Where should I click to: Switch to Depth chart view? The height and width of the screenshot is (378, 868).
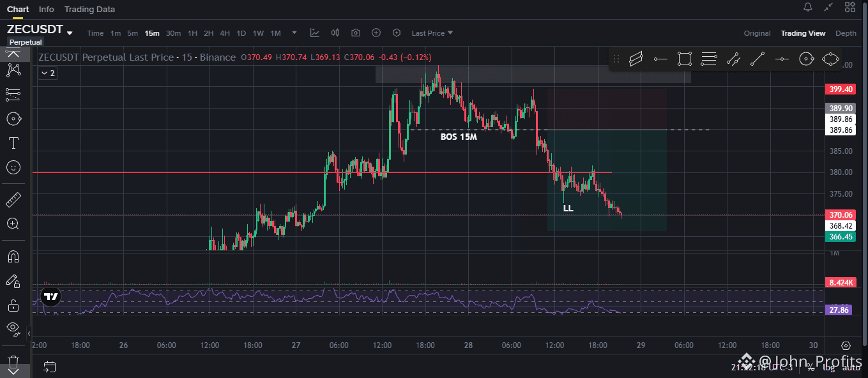tap(846, 33)
